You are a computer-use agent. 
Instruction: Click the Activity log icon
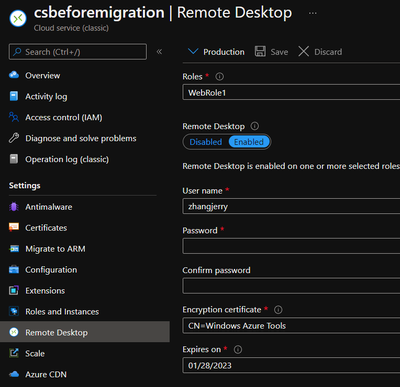[x=14, y=96]
